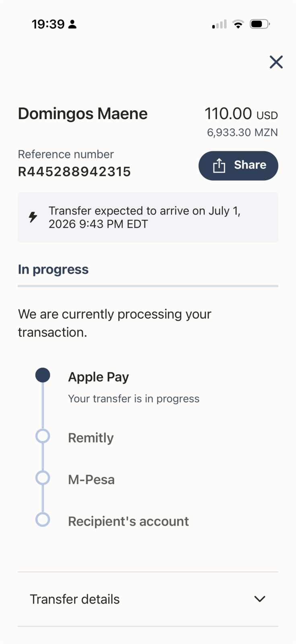Select the In progress tab
Screen dimensions: 296x644
tap(53, 269)
